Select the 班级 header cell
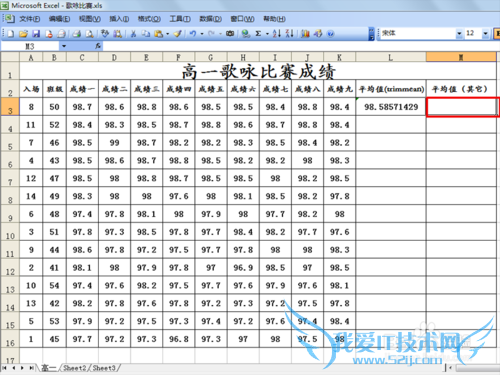 point(54,89)
